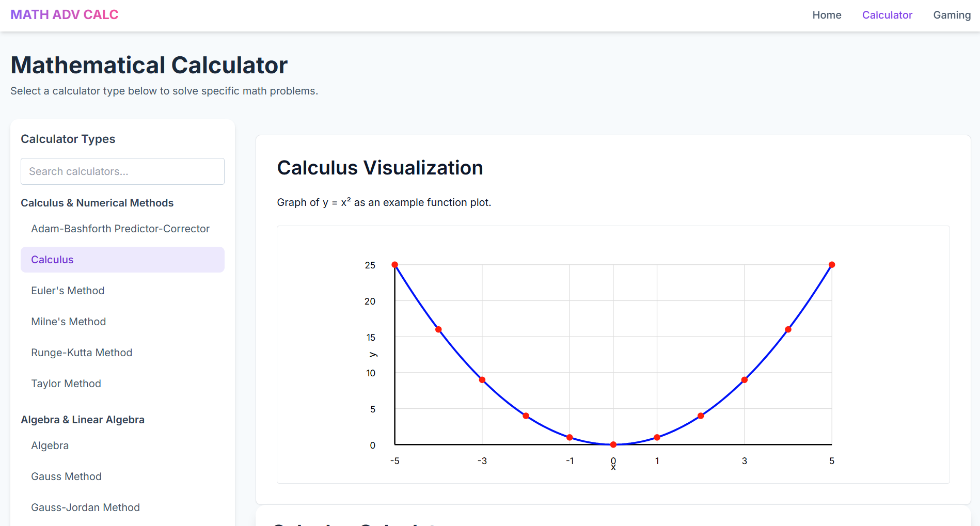Select Adam-Bashforth Predictor-Corrector calculator
Screen dimensions: 980x526
[120, 229]
